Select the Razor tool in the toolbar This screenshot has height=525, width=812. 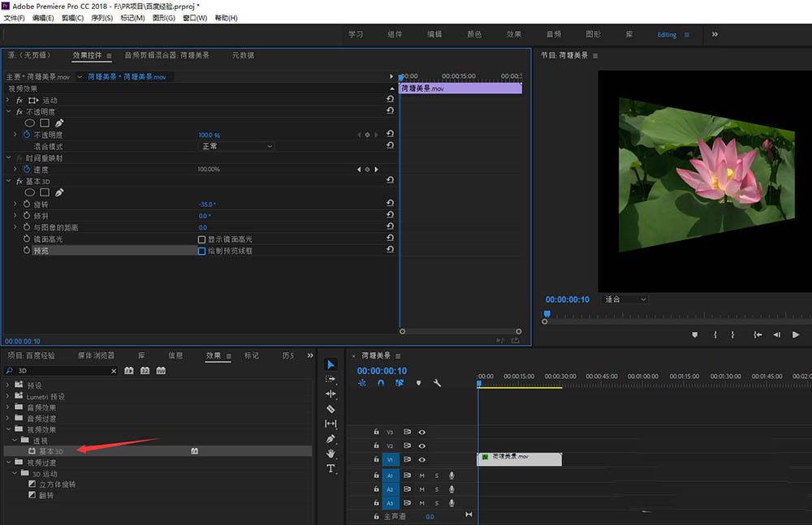330,409
